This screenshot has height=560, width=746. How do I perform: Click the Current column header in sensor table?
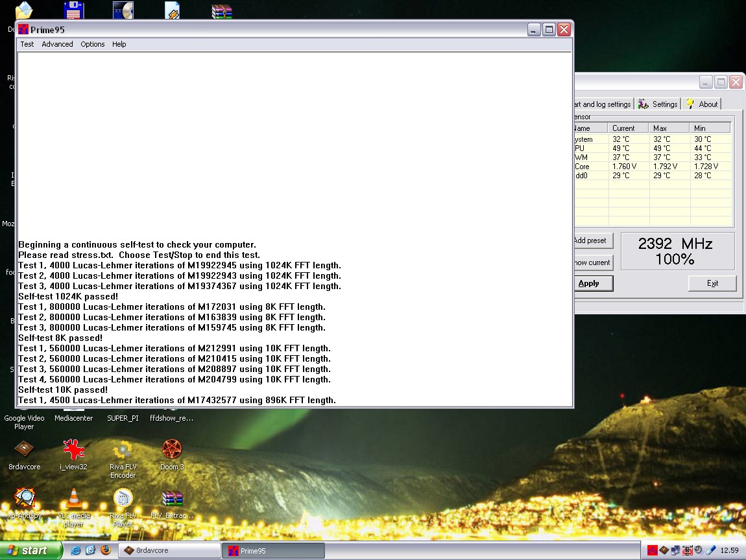628,128
